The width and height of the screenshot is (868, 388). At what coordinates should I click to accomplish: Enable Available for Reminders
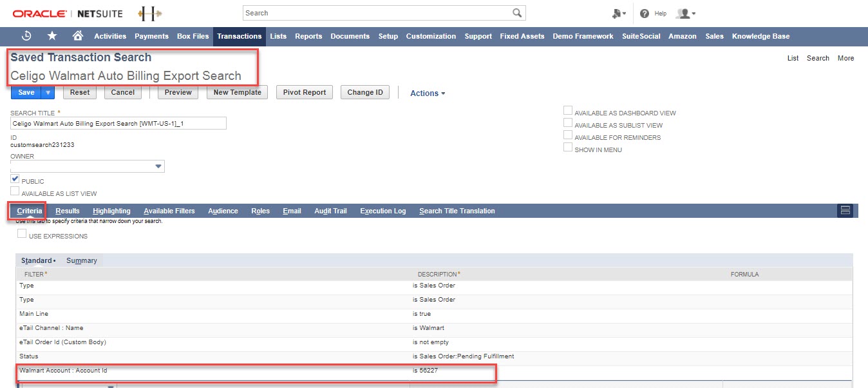point(568,135)
